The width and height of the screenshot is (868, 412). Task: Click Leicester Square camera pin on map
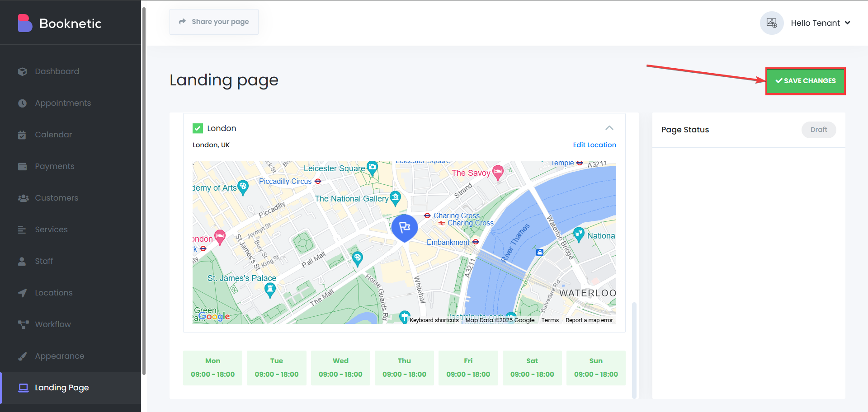[372, 169]
